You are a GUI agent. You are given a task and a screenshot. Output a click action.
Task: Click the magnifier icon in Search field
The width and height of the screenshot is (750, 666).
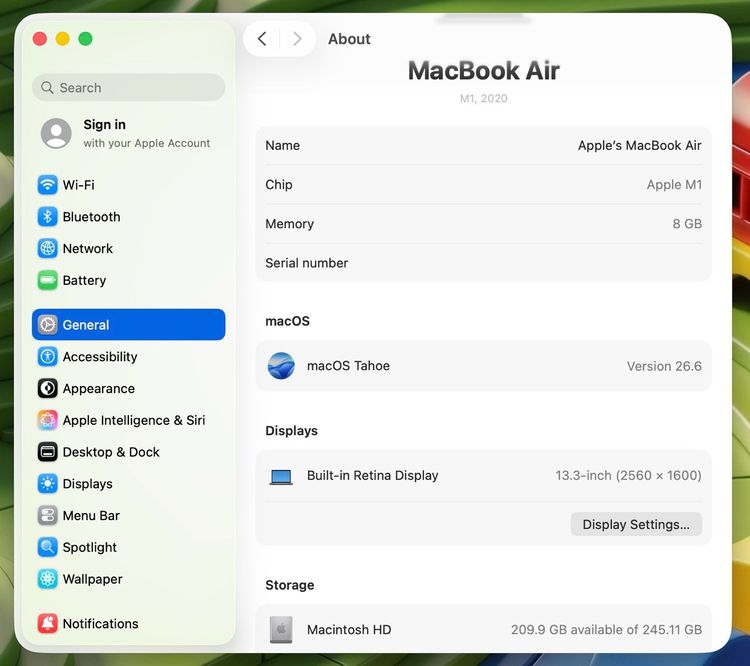coord(47,88)
